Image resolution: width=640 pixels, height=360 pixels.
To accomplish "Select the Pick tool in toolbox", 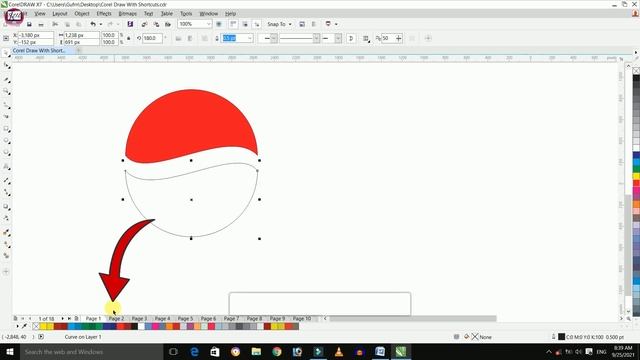I will point(6,53).
